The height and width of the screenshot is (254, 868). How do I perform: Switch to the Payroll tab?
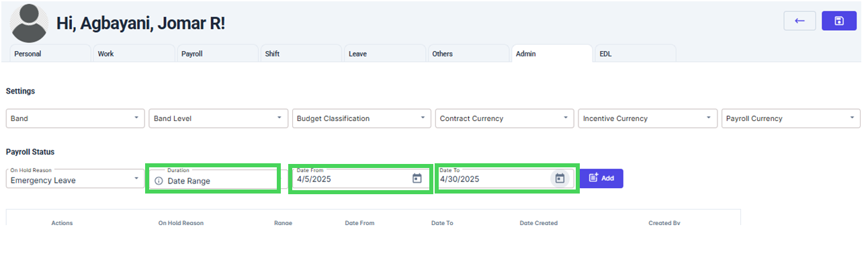coord(216,54)
